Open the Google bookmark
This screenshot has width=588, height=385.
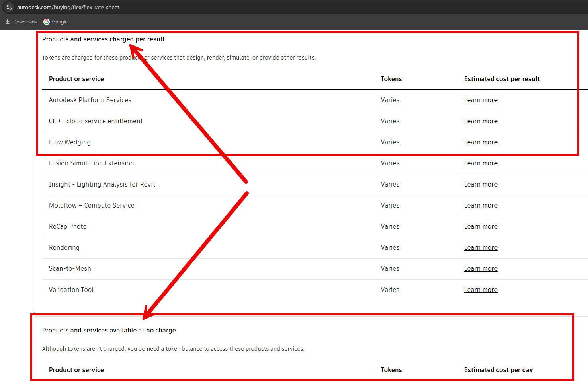(x=56, y=22)
